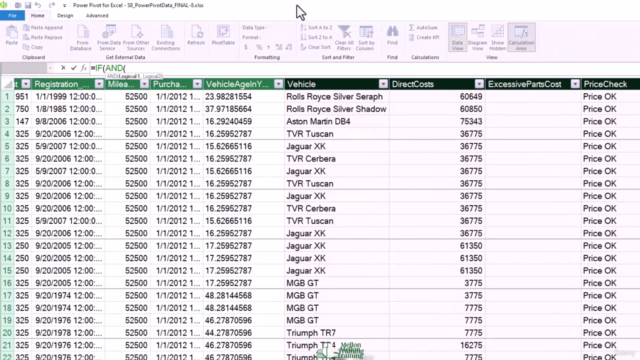Viewport: 640px width, 360px height.
Task: Open From Database import
Action: tap(81, 38)
